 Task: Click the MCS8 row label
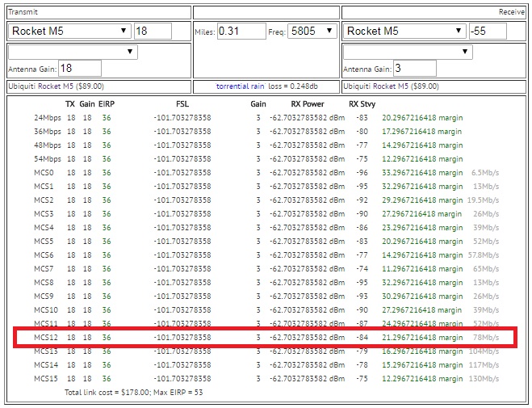pos(44,283)
